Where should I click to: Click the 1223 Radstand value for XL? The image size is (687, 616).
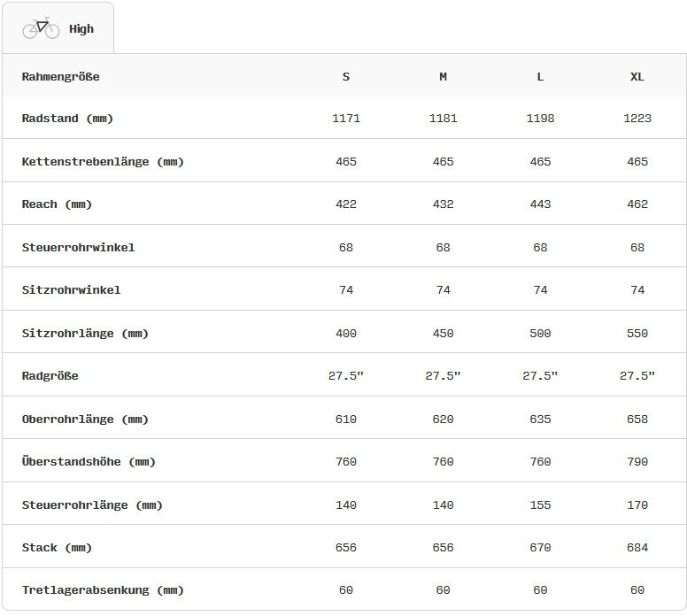pos(637,119)
